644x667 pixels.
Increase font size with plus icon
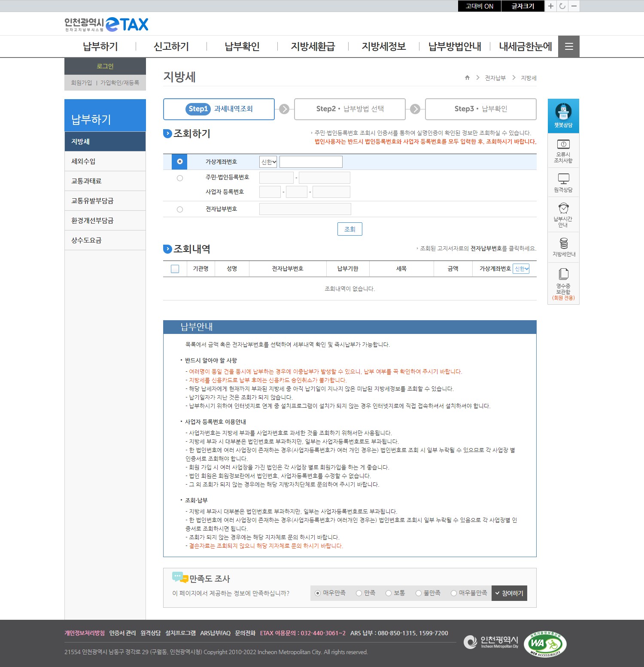coord(550,6)
